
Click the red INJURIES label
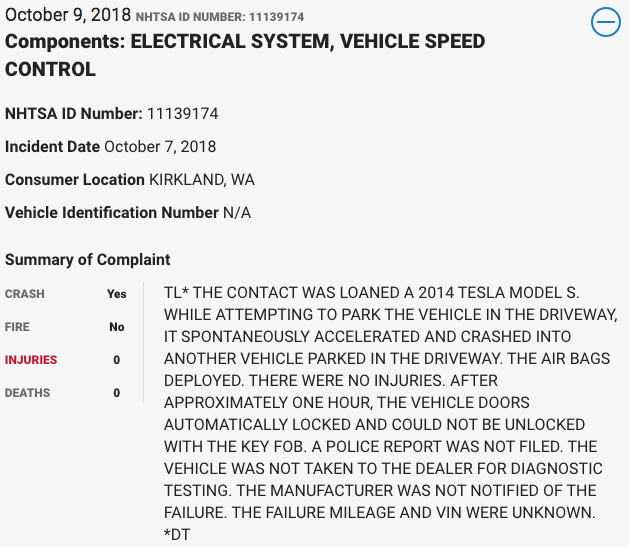[x=31, y=360]
